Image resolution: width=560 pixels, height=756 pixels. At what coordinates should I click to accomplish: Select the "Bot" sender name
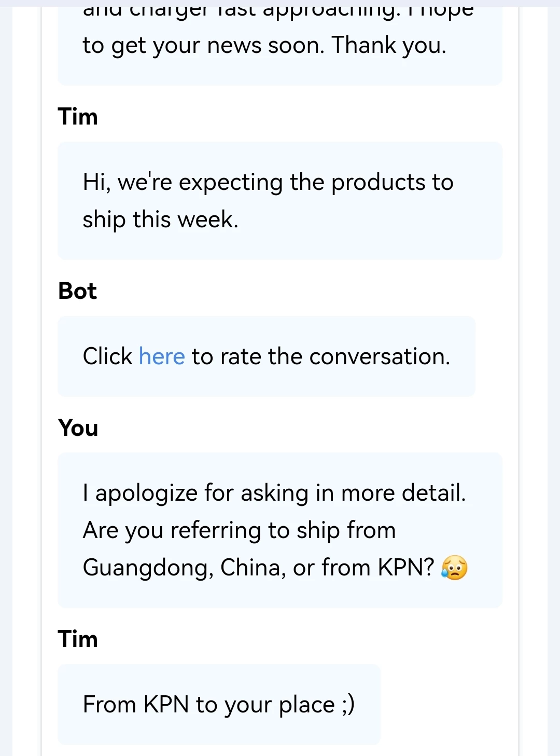pyautogui.click(x=78, y=291)
